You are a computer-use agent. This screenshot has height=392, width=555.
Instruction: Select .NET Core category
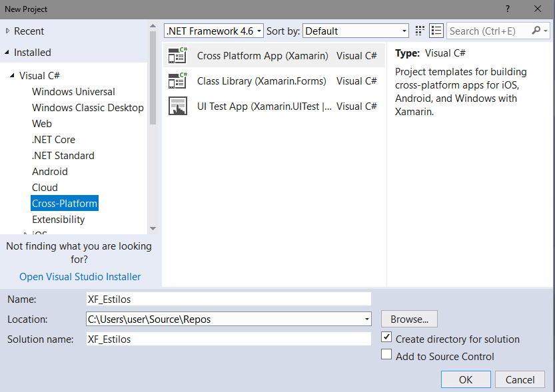53,139
